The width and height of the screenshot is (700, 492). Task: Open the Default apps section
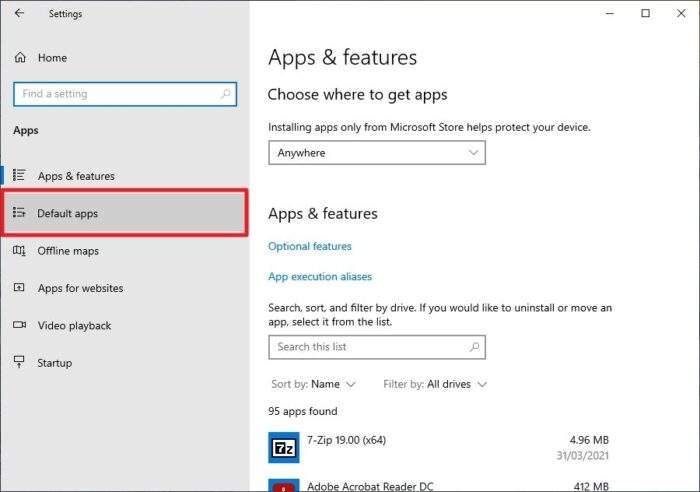tap(125, 213)
